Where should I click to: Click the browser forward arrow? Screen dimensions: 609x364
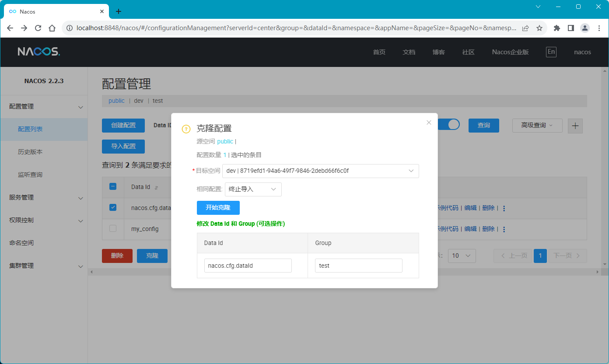[x=24, y=28]
